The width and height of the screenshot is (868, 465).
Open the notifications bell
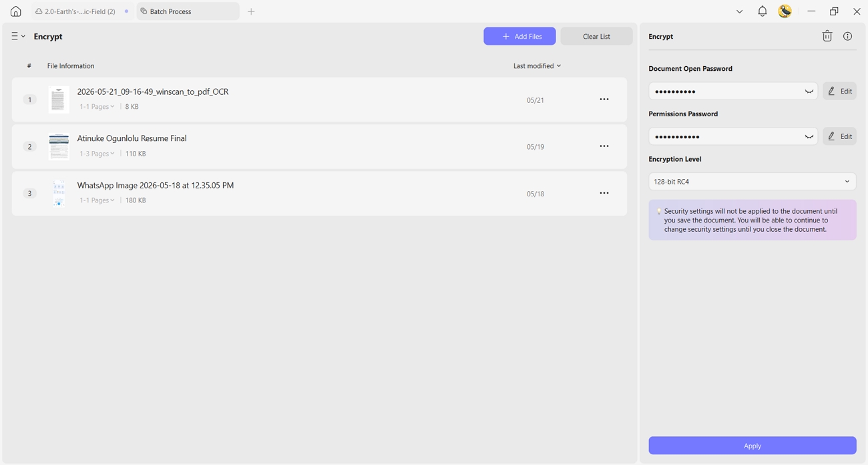762,11
